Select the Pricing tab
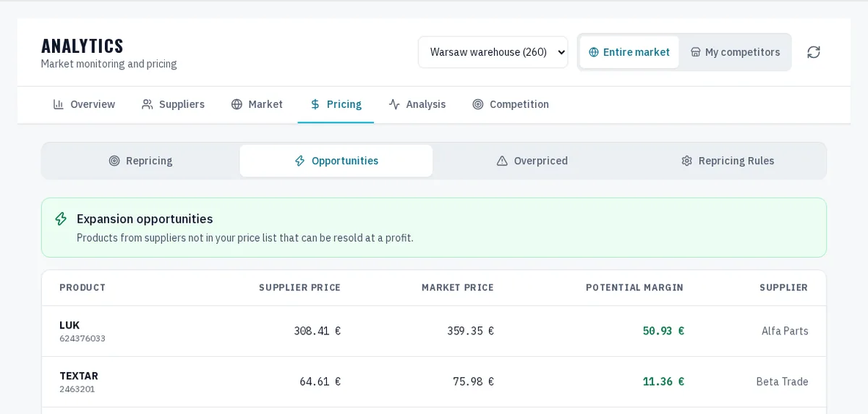 (x=336, y=104)
